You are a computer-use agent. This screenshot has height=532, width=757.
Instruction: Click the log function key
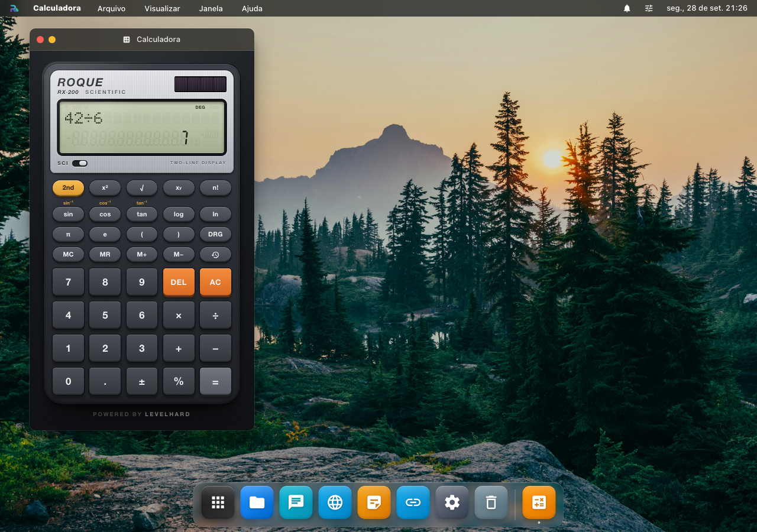179,215
